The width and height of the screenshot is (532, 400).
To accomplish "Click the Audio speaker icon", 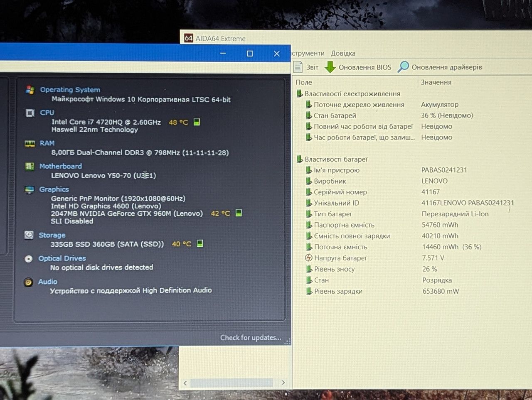I will pyautogui.click(x=28, y=282).
